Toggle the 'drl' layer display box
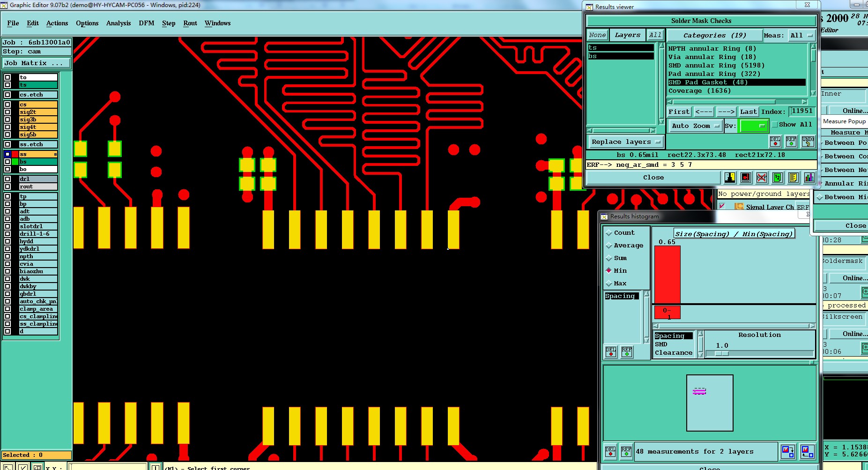 (x=7, y=179)
